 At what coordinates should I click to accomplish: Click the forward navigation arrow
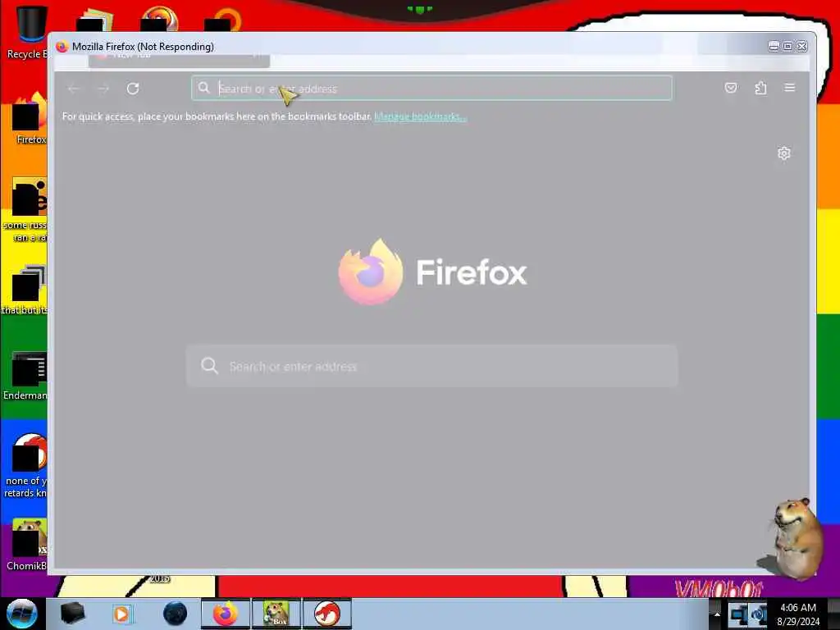pyautogui.click(x=103, y=89)
